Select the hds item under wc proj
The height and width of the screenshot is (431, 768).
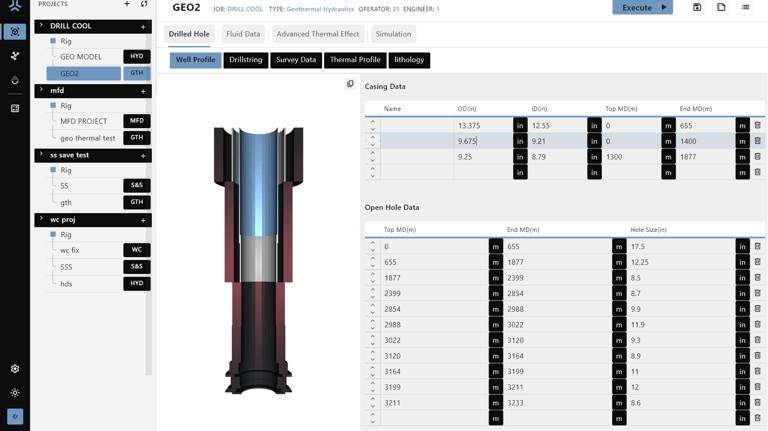click(66, 284)
